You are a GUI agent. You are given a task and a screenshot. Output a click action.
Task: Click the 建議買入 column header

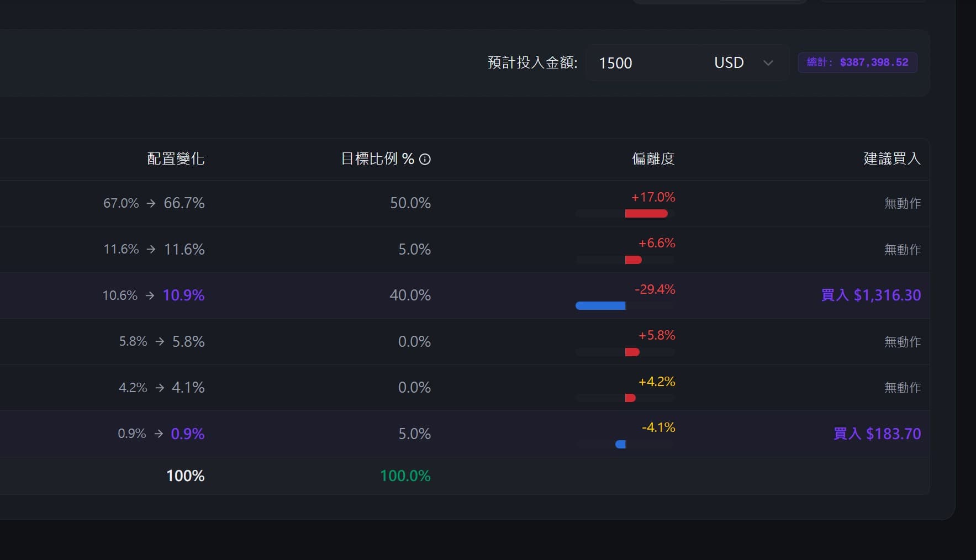[x=892, y=159]
